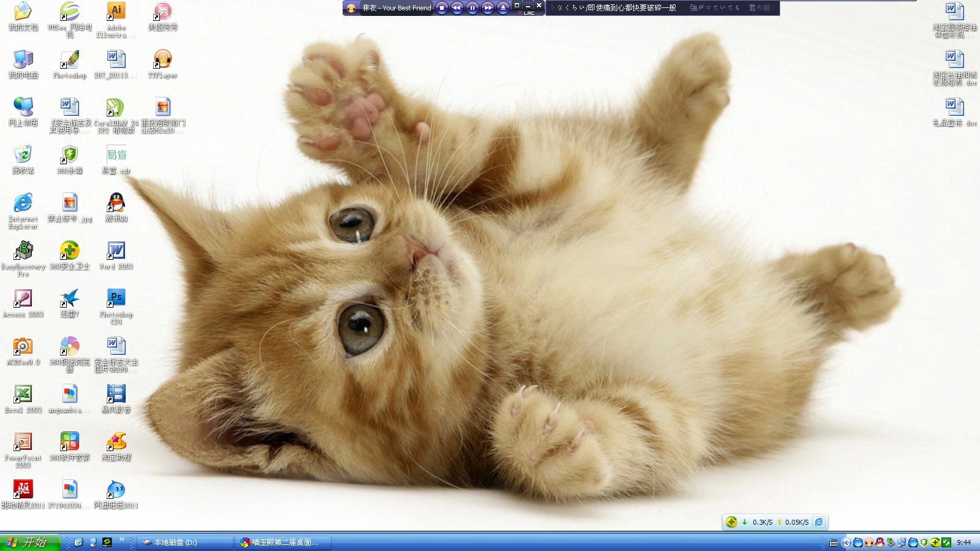Click the EasyRecovery Pro desktop icon
980x551 pixels.
pyautogui.click(x=23, y=251)
